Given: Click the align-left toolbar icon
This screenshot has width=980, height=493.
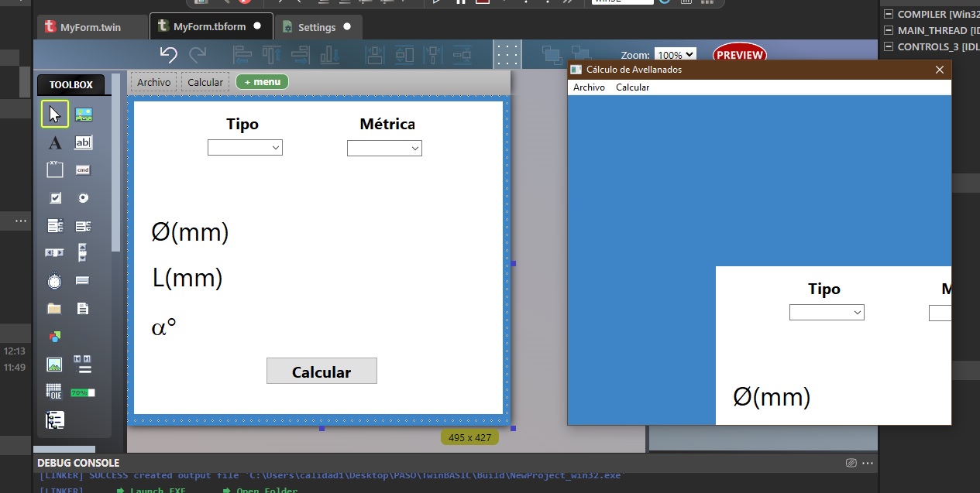Looking at the screenshot, I should click(x=242, y=54).
